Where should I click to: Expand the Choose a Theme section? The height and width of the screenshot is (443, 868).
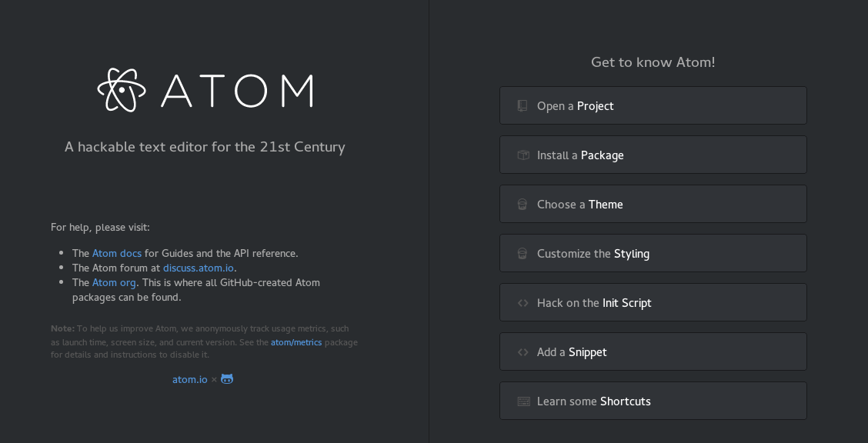653,205
